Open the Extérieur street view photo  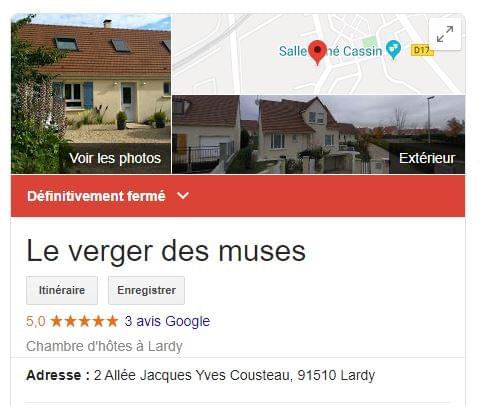318,135
